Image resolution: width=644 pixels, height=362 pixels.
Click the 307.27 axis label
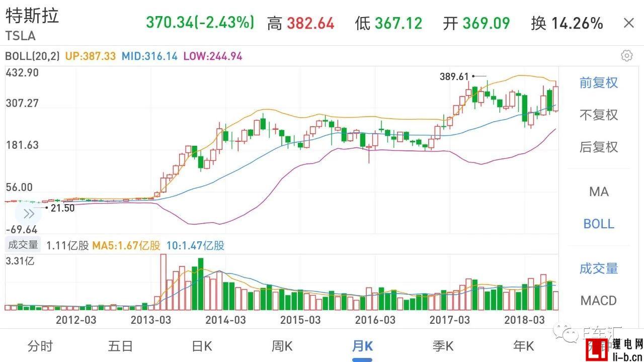click(x=22, y=103)
